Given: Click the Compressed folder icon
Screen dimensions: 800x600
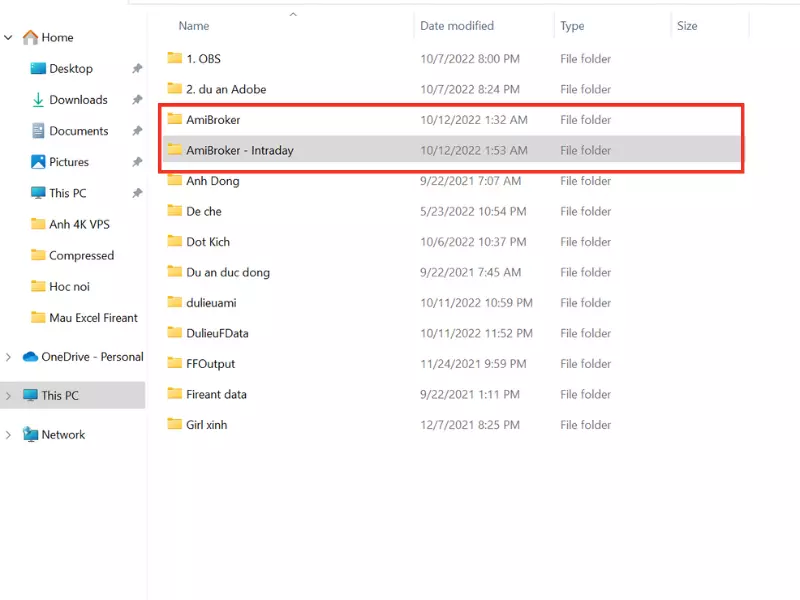Looking at the screenshot, I should pyautogui.click(x=38, y=255).
